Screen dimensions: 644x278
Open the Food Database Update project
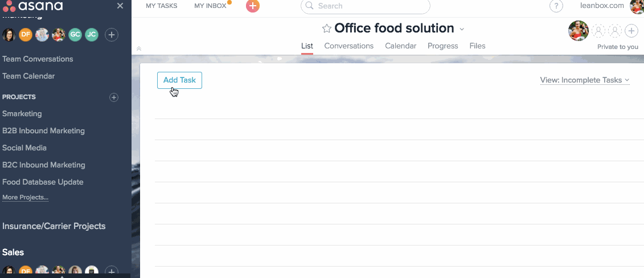point(43,182)
